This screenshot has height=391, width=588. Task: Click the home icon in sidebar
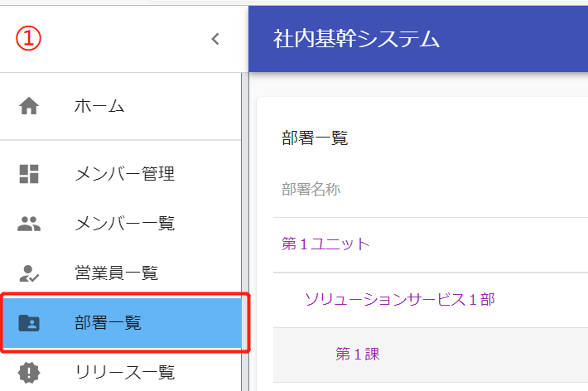pyautogui.click(x=29, y=106)
